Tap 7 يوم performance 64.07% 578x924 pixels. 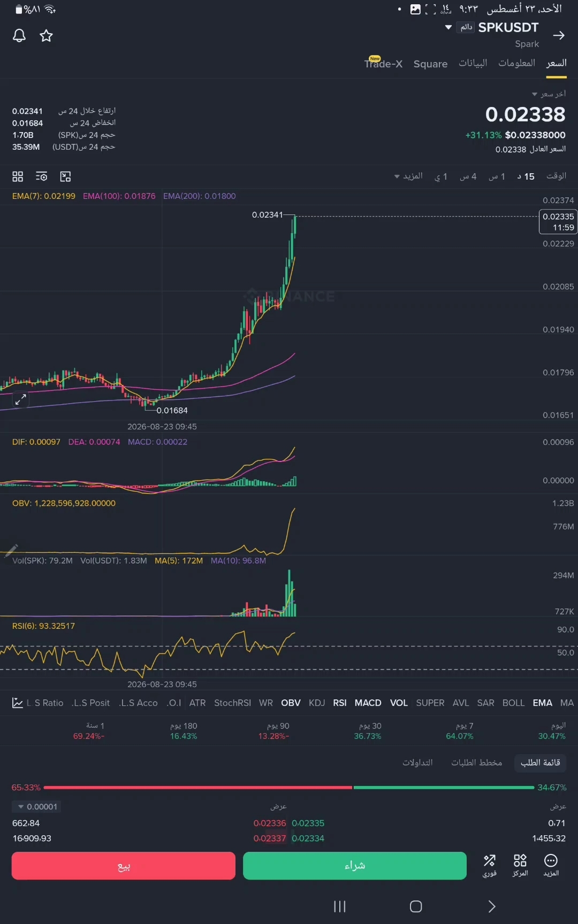coord(460,731)
